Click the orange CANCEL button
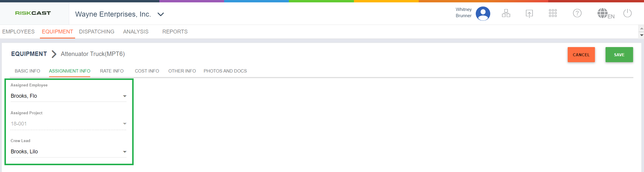644x172 pixels. click(x=581, y=55)
